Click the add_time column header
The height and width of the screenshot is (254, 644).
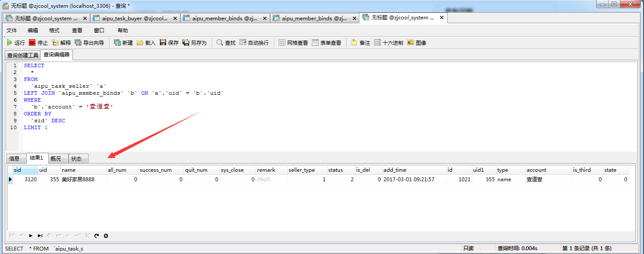(395, 170)
